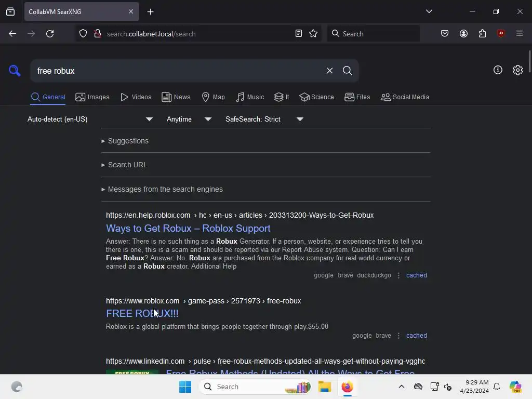Viewport: 532px width, 399px height.
Task: Open the clock showing 9:29 AM
Action: click(474, 387)
